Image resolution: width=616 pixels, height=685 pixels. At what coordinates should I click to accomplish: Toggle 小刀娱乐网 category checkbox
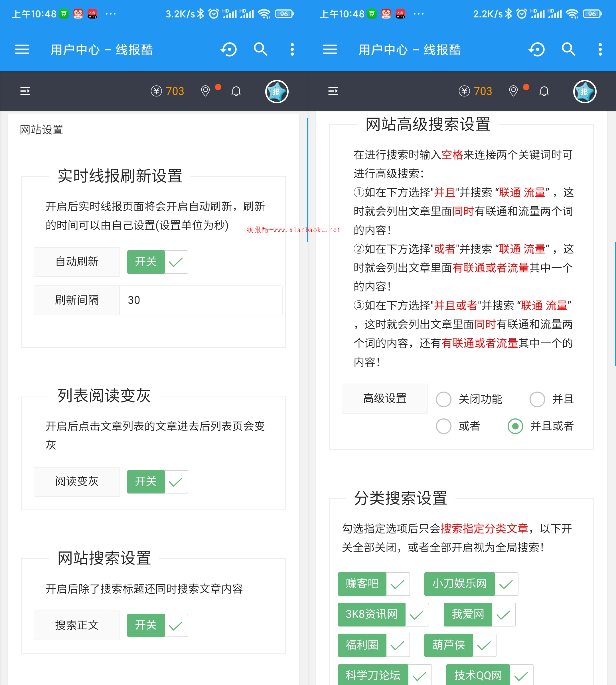[471, 584]
